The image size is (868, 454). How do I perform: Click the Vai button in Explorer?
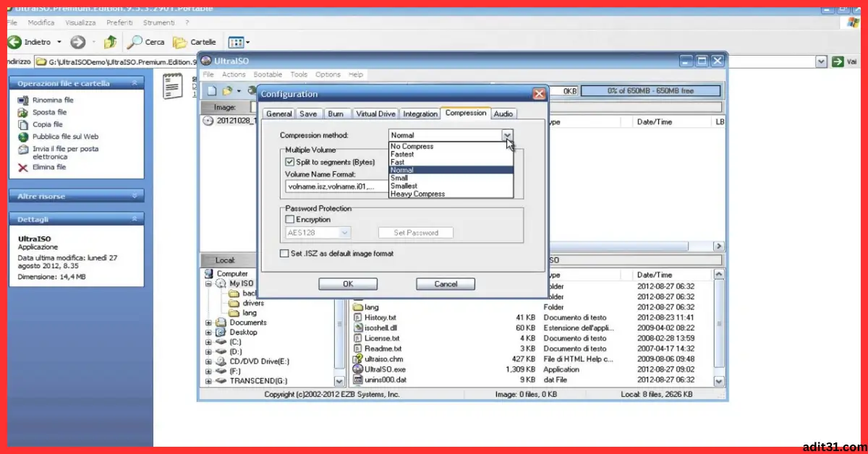click(x=845, y=62)
